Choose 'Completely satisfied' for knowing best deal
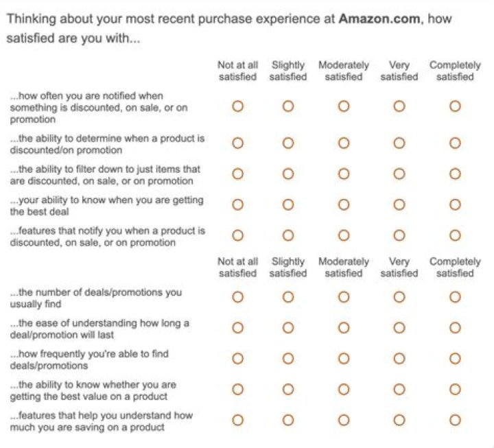Viewport: 494px width, 448px height. pos(454,204)
